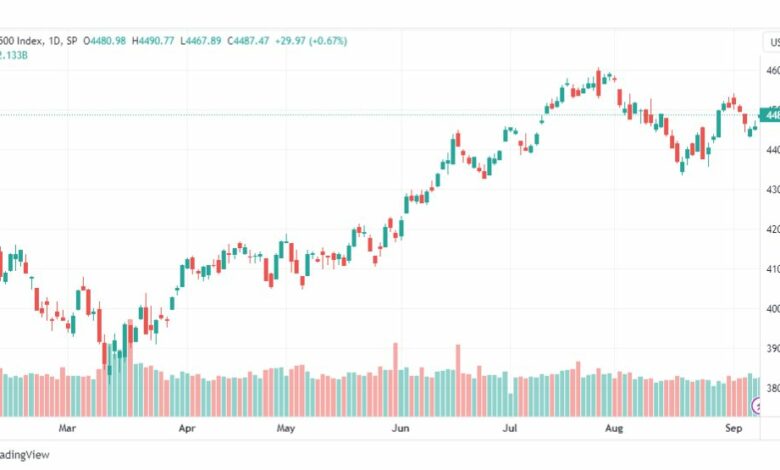
Task: Click the Mar label on time axis
Action: [67, 428]
